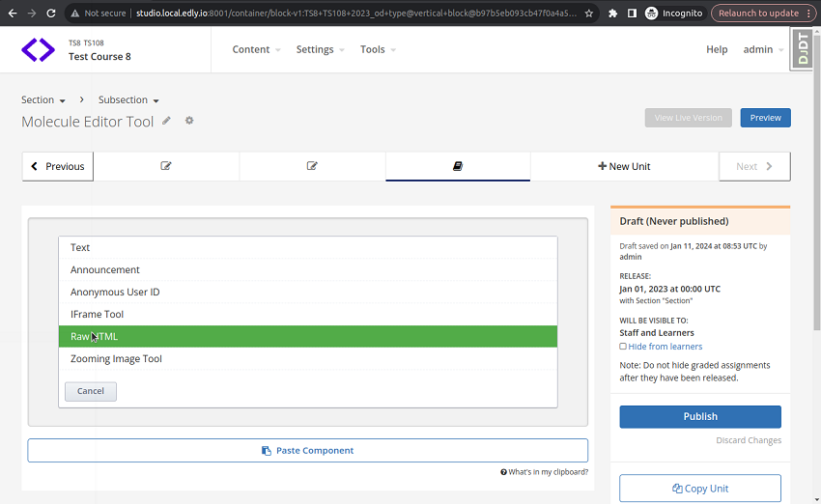Select the current unit book icon tab
Image resolution: width=821 pixels, height=504 pixels.
click(458, 166)
